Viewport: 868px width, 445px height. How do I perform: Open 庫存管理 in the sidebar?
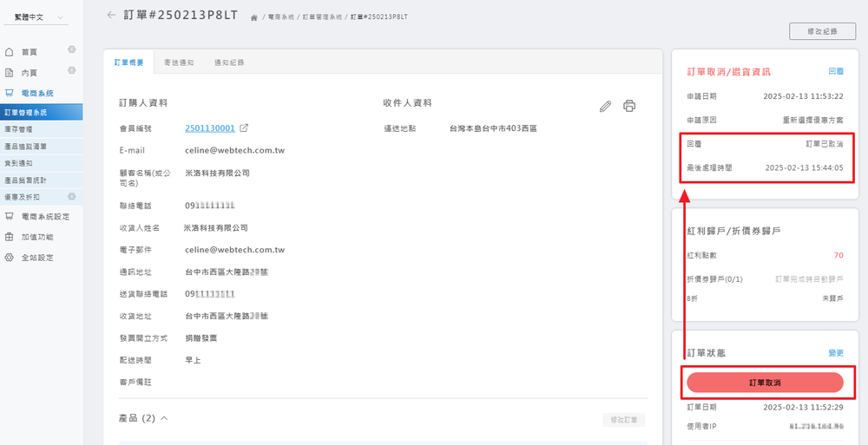coord(19,128)
